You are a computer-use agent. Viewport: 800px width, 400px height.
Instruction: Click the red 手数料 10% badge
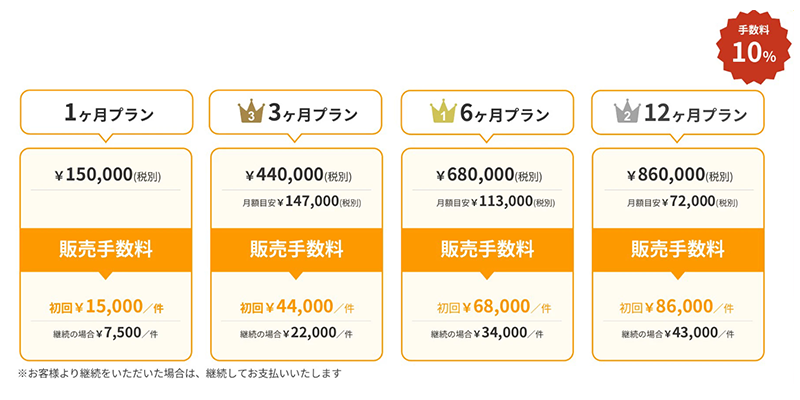754,46
